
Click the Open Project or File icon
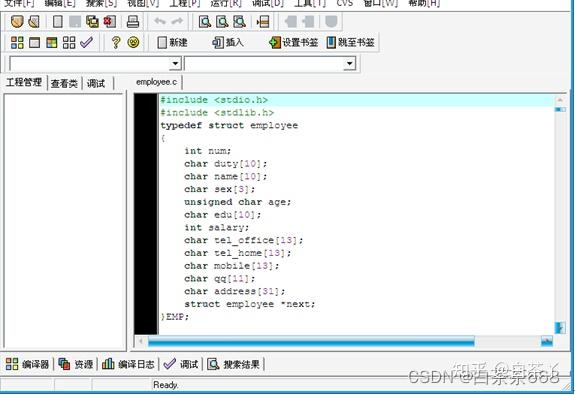click(34, 22)
